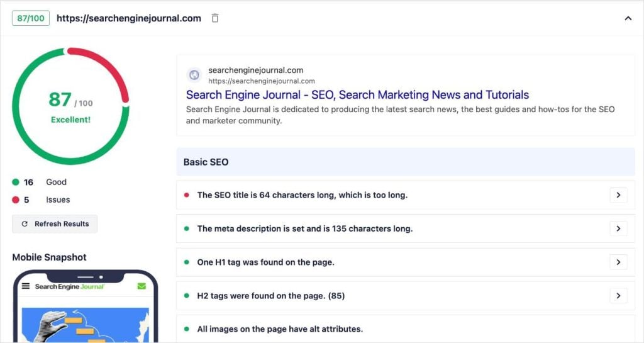The height and width of the screenshot is (343, 644).
Task: Delete the searchenginejournal.com report with trash icon
Action: pyautogui.click(x=215, y=18)
